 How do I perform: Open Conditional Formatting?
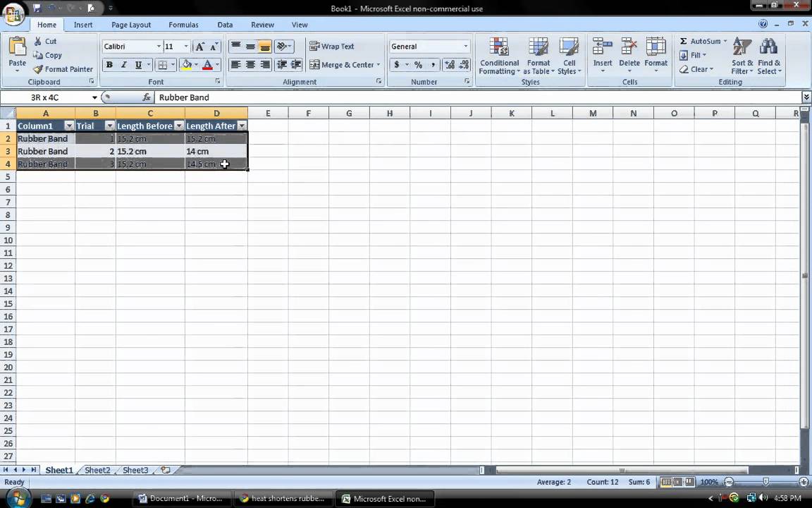[x=499, y=56]
